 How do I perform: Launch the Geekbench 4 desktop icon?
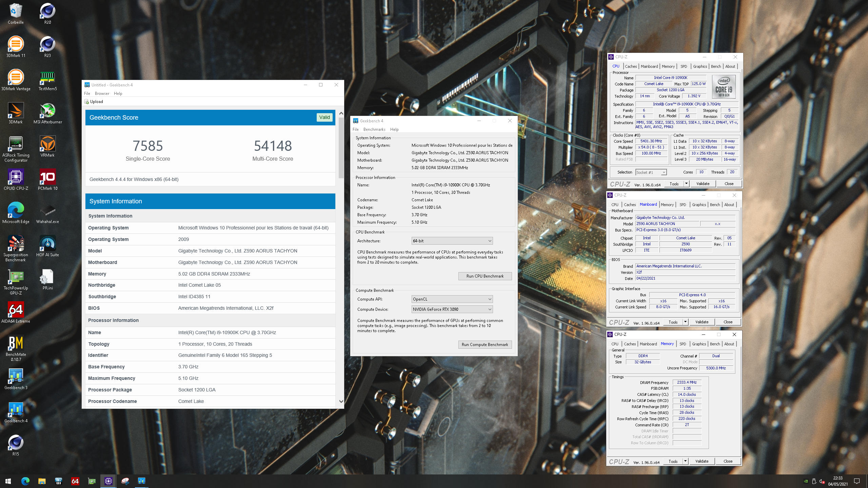[x=16, y=412]
